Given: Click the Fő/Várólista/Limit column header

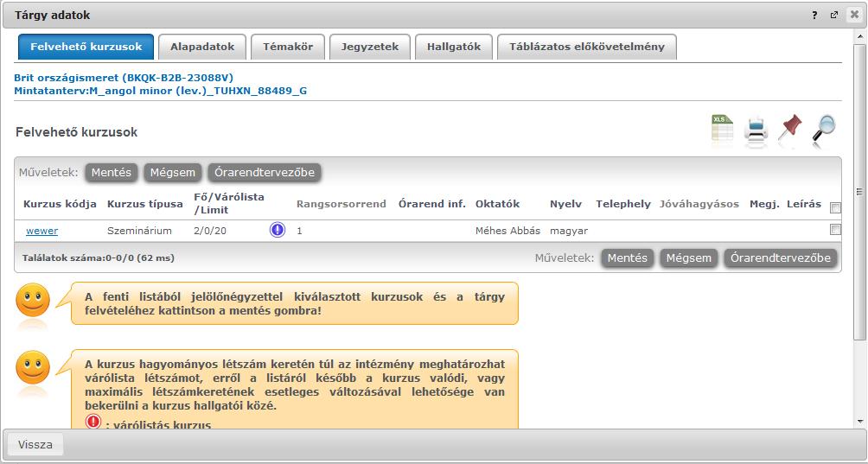Looking at the screenshot, I should (229, 204).
